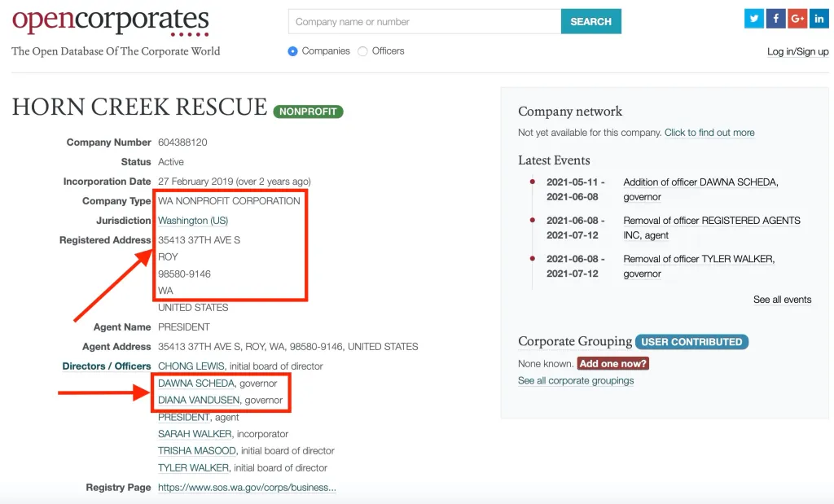Open the Twitter share icon
The image size is (834, 504).
754,19
